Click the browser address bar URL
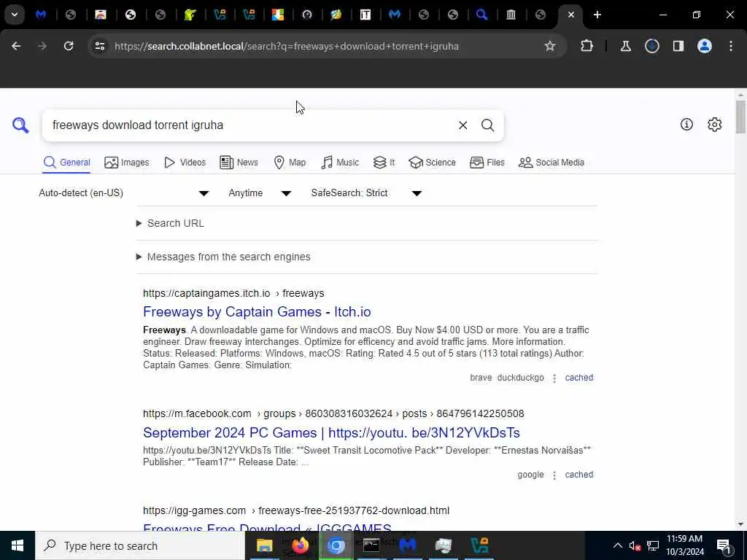The width and height of the screenshot is (747, 560). point(286,46)
